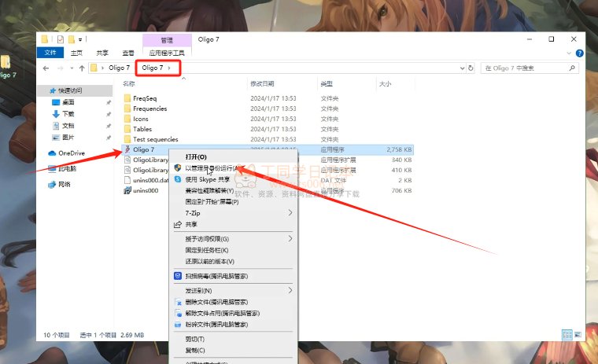Switch to details view icon in status bar

point(567,335)
